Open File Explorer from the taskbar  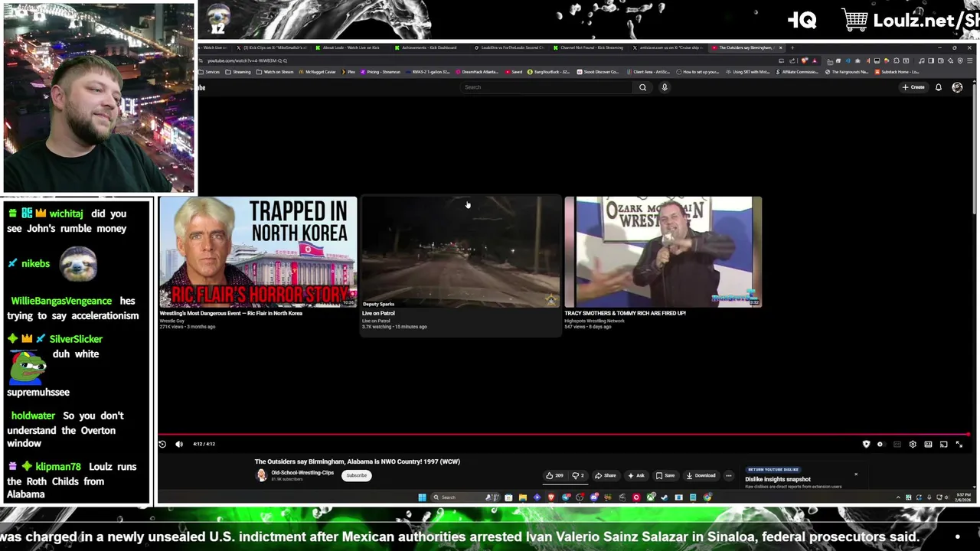[523, 497]
